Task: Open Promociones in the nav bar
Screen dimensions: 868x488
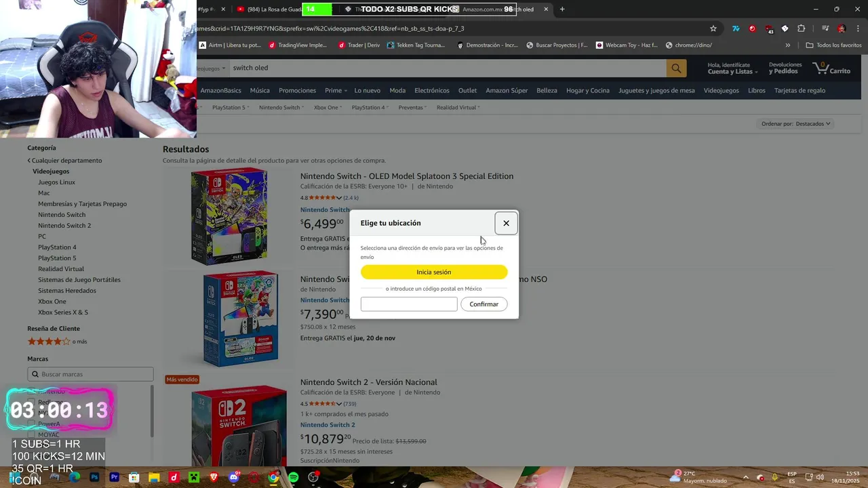Action: 297,90
